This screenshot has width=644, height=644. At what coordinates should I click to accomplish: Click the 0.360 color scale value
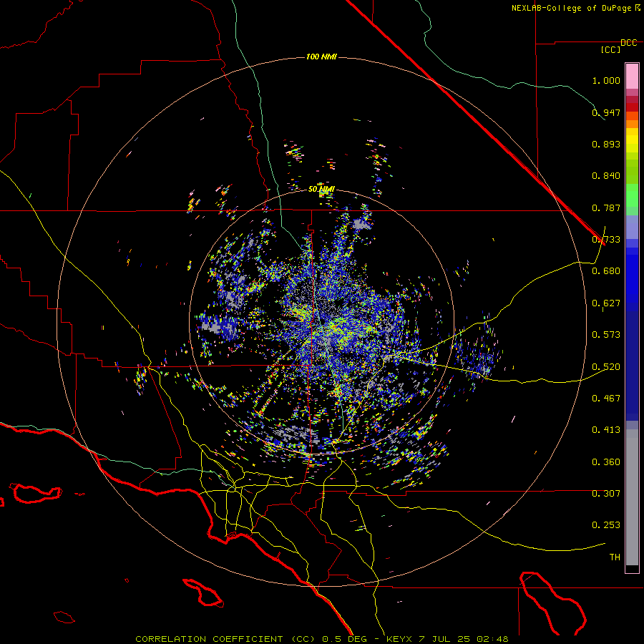click(606, 462)
